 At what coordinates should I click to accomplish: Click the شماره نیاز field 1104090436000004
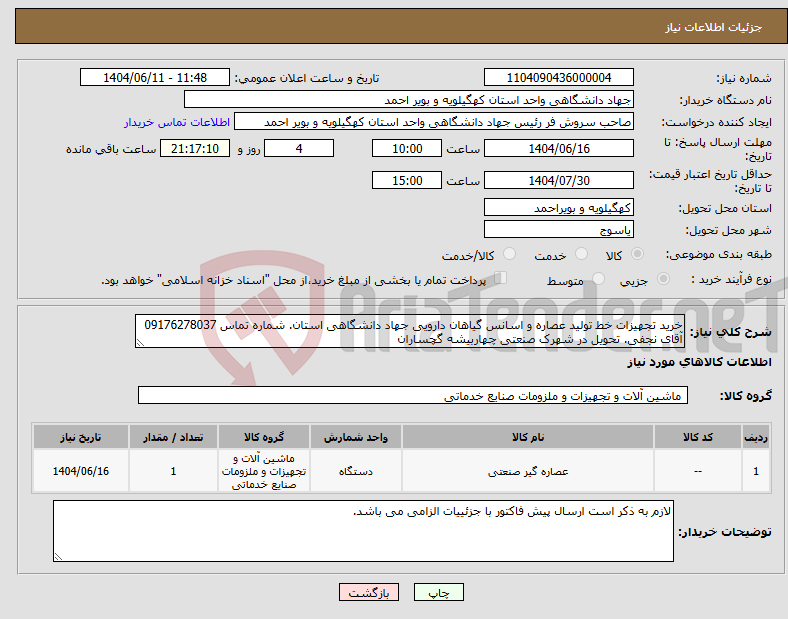(558, 77)
